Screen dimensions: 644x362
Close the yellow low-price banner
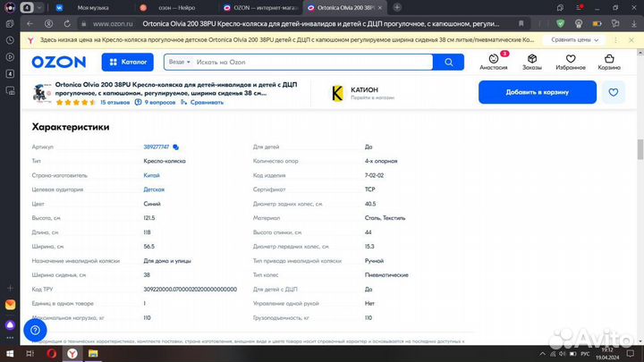click(x=631, y=40)
